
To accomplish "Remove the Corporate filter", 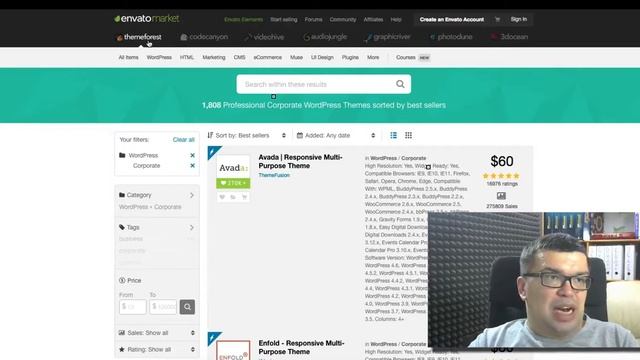I will [192, 166].
